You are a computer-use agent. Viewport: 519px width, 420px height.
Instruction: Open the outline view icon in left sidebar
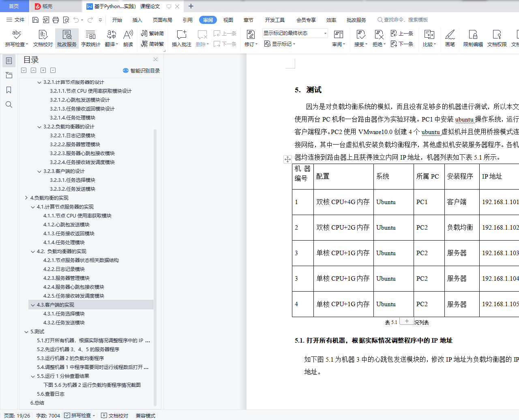(x=9, y=61)
